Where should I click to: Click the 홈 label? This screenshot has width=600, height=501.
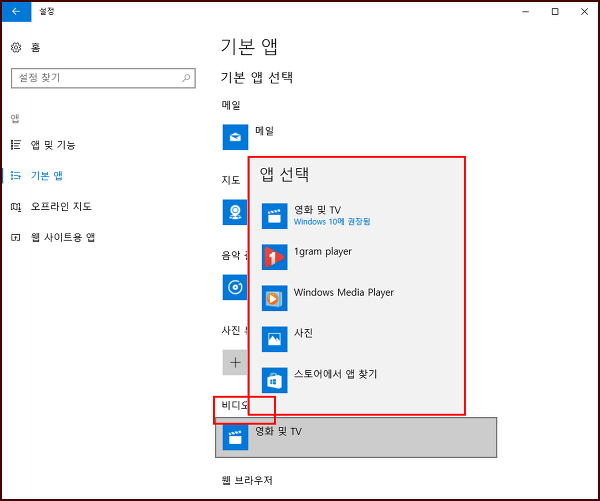[36, 47]
